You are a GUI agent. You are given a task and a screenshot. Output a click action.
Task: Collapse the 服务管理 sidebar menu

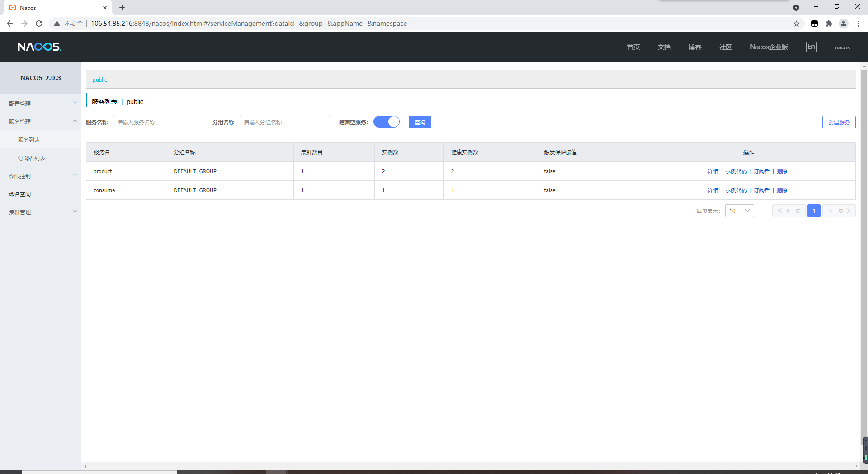[x=41, y=122]
